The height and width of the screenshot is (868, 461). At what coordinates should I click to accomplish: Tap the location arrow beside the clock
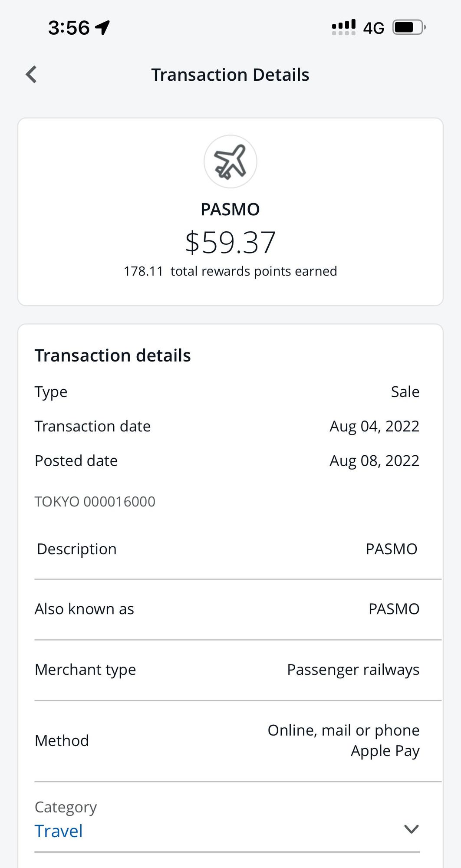coord(102,28)
